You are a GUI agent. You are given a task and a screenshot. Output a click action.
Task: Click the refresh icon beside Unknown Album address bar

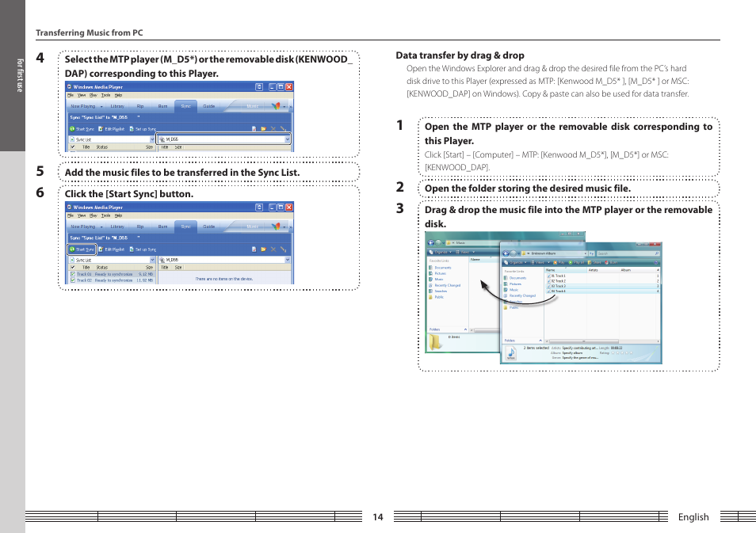click(592, 253)
